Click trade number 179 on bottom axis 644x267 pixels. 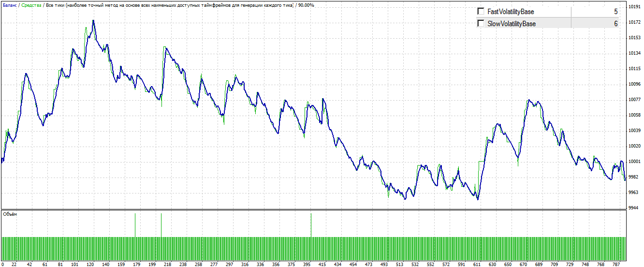pos(136,264)
